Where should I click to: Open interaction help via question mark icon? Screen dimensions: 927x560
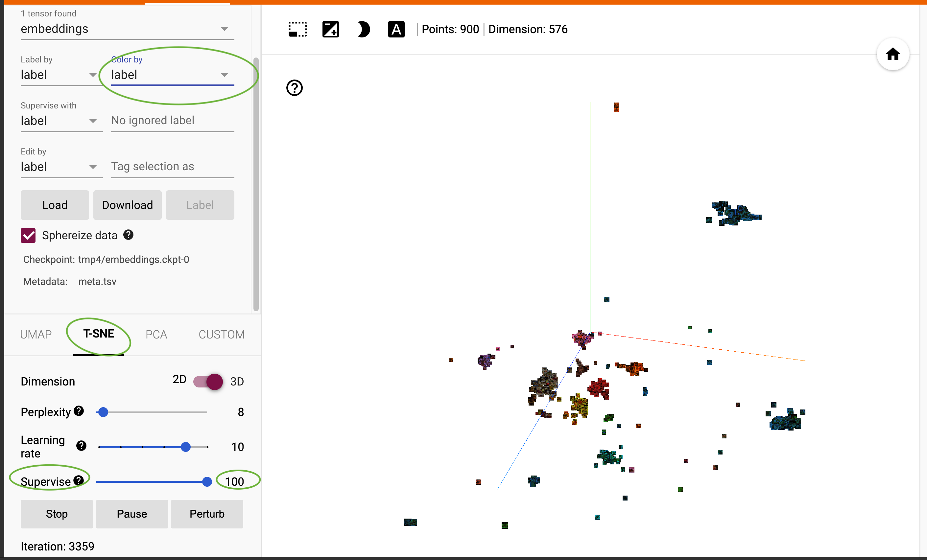tap(295, 88)
